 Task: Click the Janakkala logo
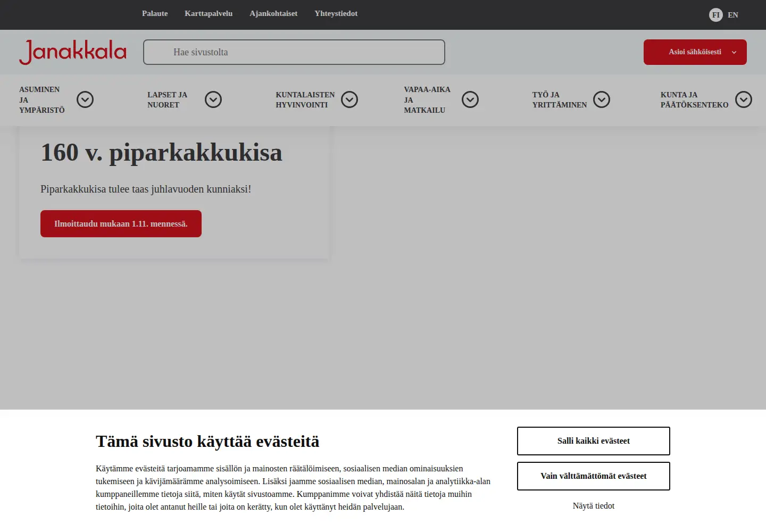[73, 52]
